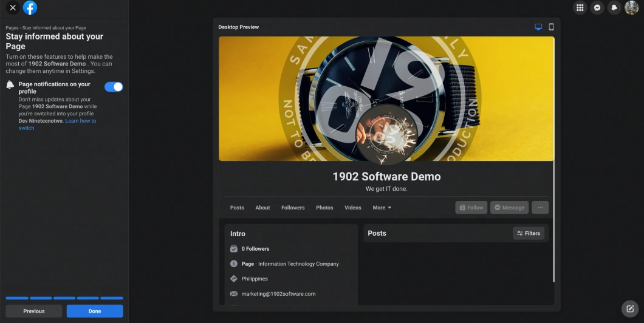The height and width of the screenshot is (323, 644).
Task: Click the last step progress bar segment
Action: tap(112, 298)
